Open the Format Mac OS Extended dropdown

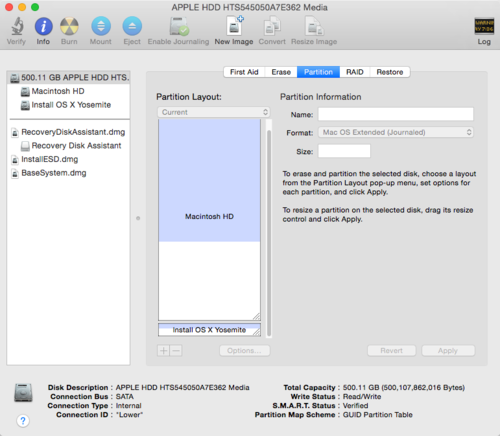396,132
